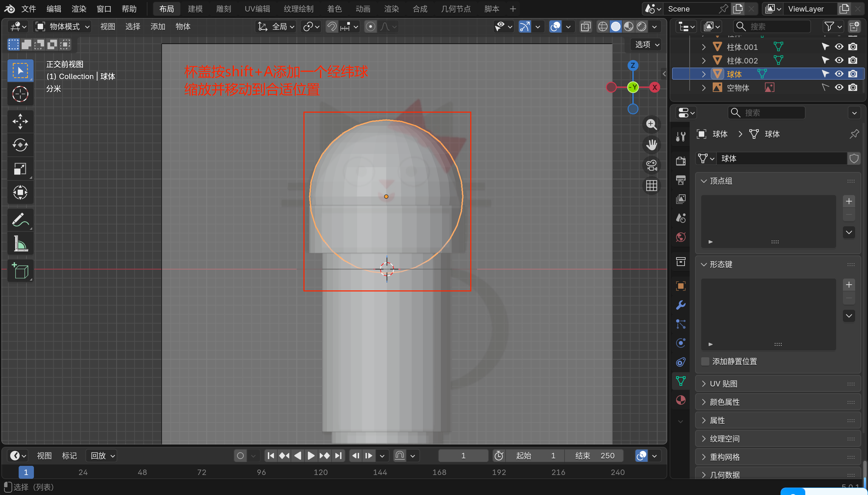The height and width of the screenshot is (495, 868).
Task: Hide 柱体.001 with eye icon
Action: (839, 46)
